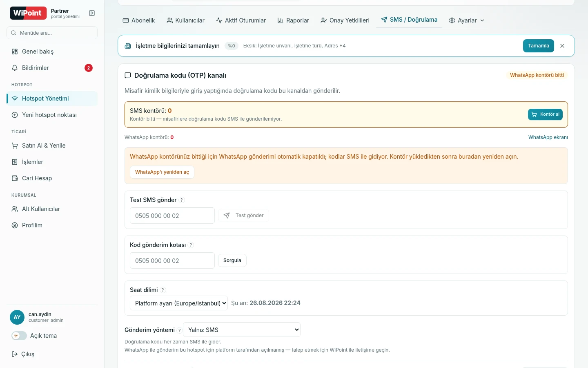Open İşlemler page
Viewport: 588px width, 368px height.
52,162
